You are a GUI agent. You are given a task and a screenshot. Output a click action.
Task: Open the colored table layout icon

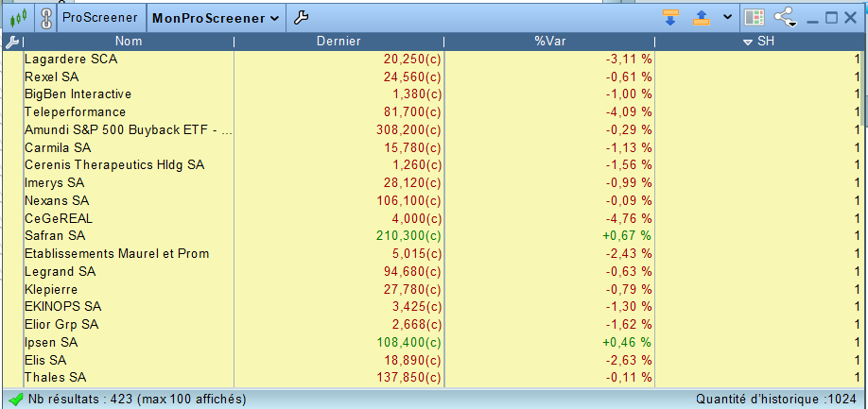pyautogui.click(x=755, y=18)
